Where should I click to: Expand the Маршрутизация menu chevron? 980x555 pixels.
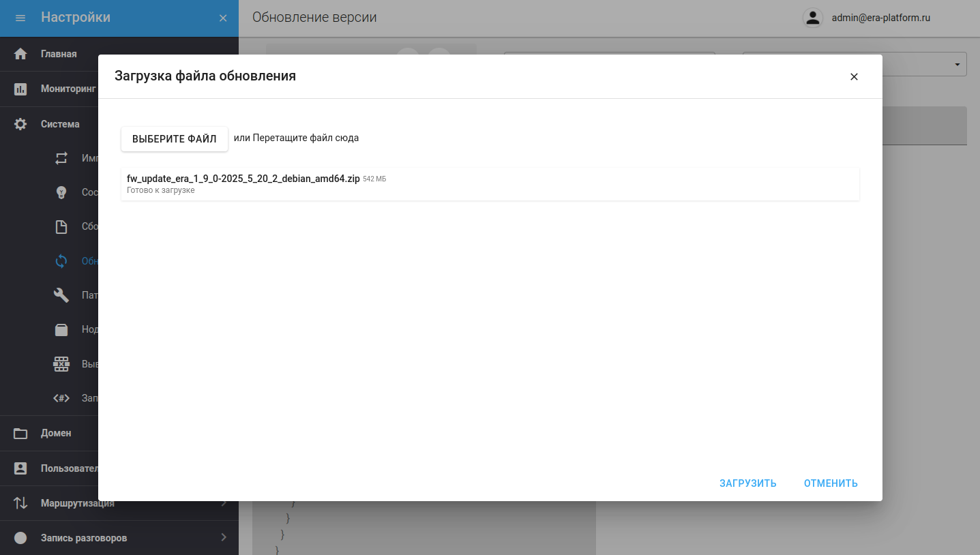pos(224,503)
